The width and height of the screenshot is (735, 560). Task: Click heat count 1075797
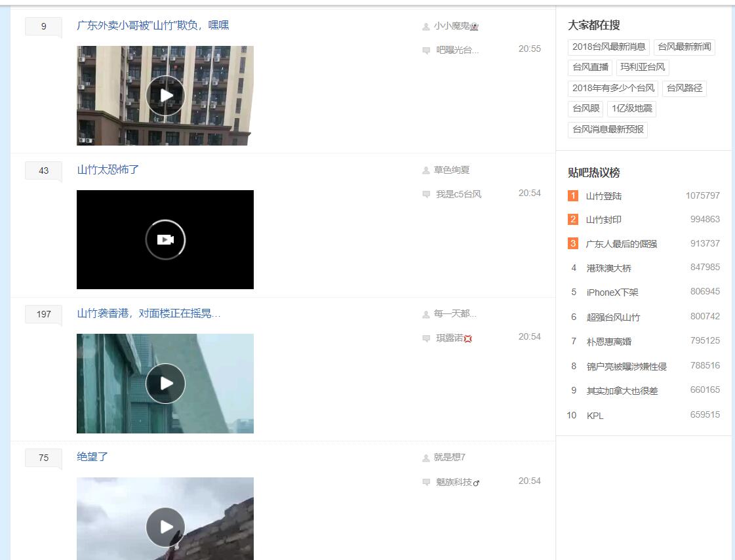click(703, 196)
